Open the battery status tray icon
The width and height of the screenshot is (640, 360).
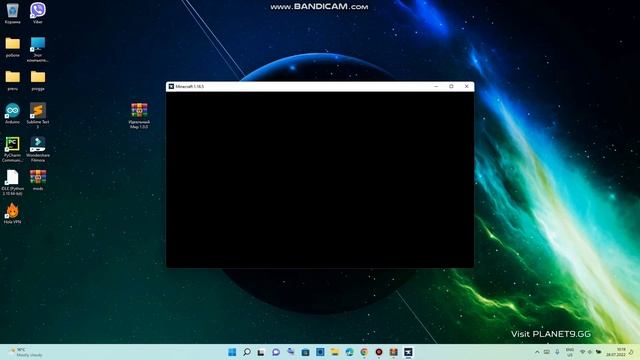tap(599, 352)
